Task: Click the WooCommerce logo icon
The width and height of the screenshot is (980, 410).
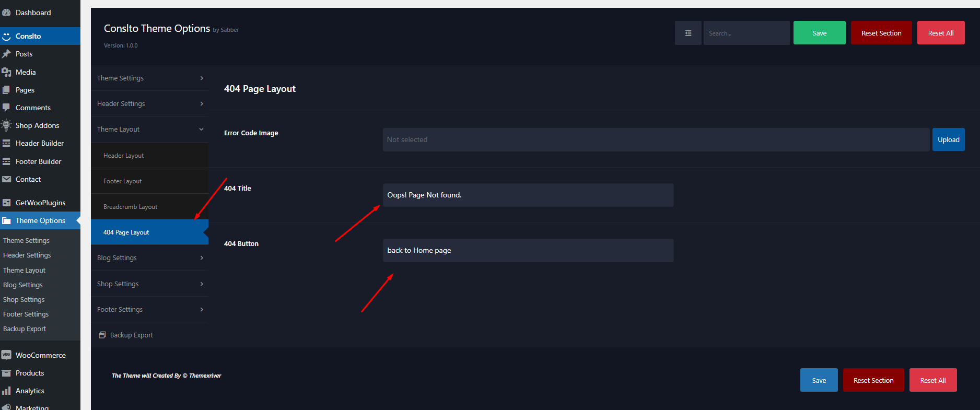Action: [7, 355]
